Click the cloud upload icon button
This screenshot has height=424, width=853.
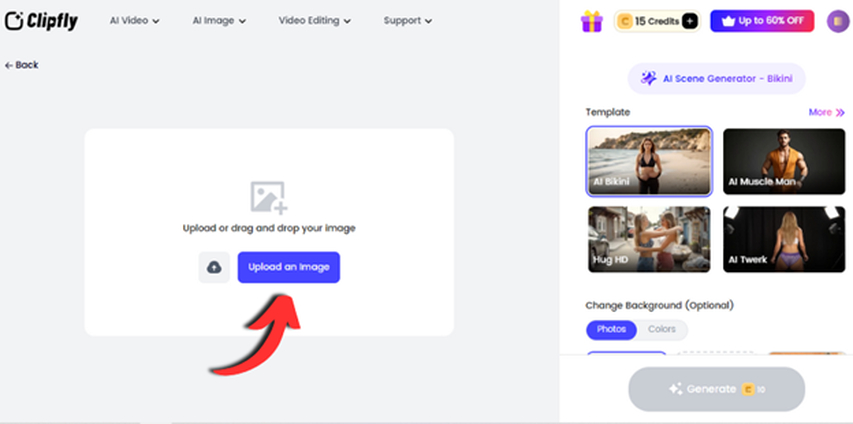(x=214, y=267)
